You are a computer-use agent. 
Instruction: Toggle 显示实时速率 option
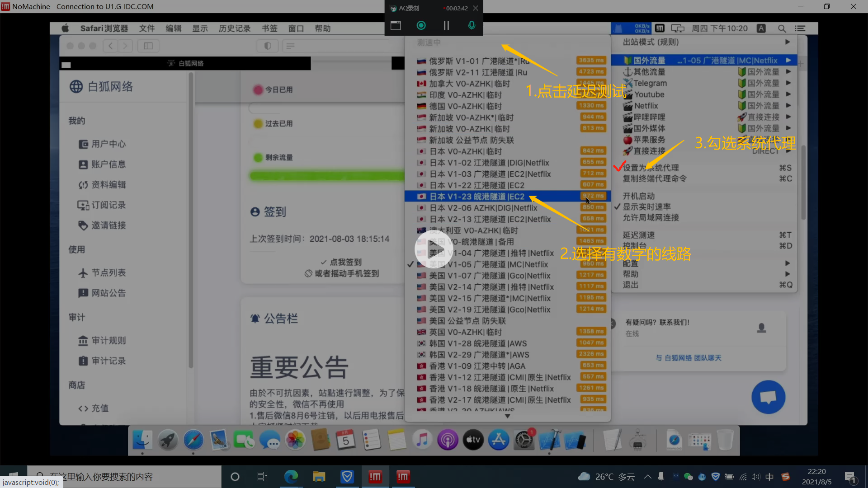pos(704,206)
